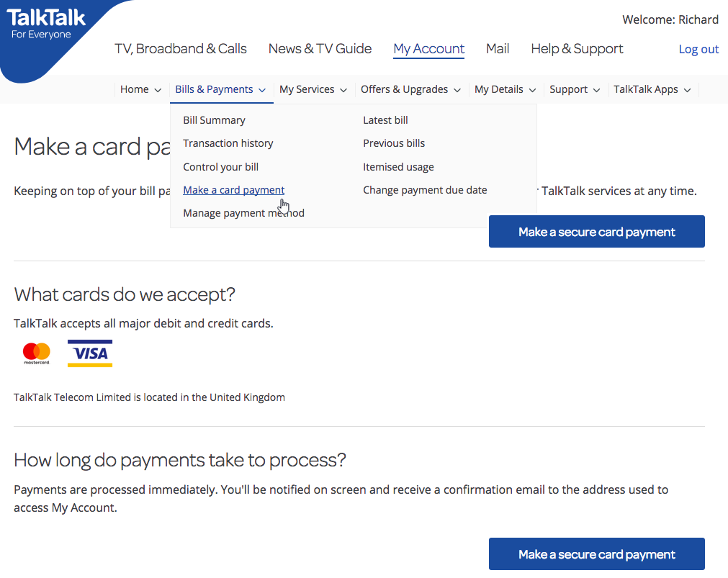
Task: Open the My Details dropdown
Action: [x=505, y=90]
